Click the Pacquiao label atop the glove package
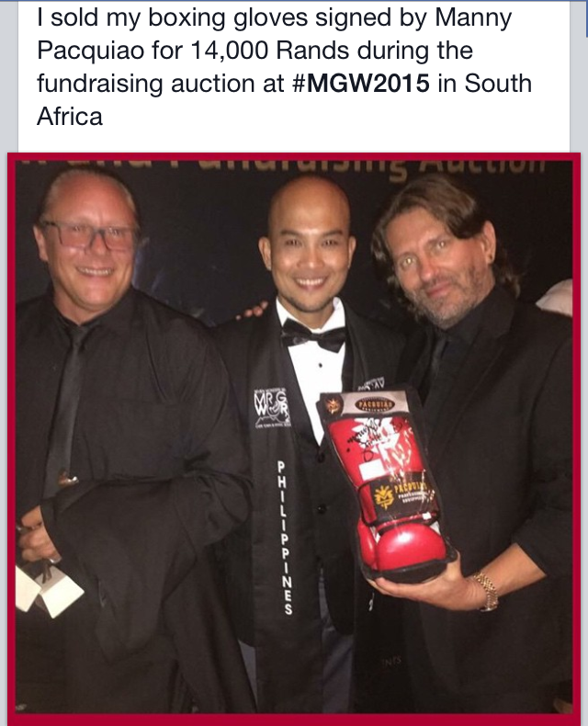The height and width of the screenshot is (726, 588). click(x=374, y=404)
